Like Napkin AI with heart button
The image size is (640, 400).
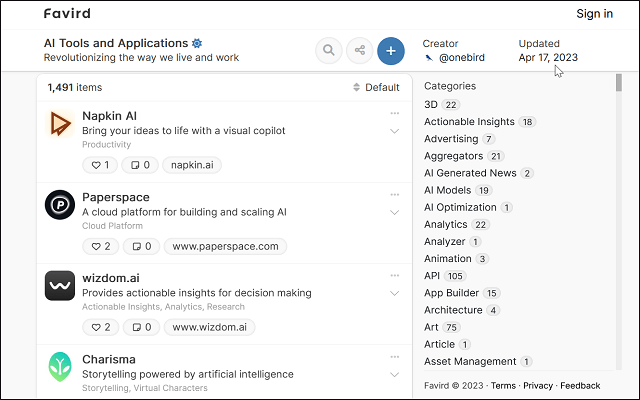(x=101, y=165)
